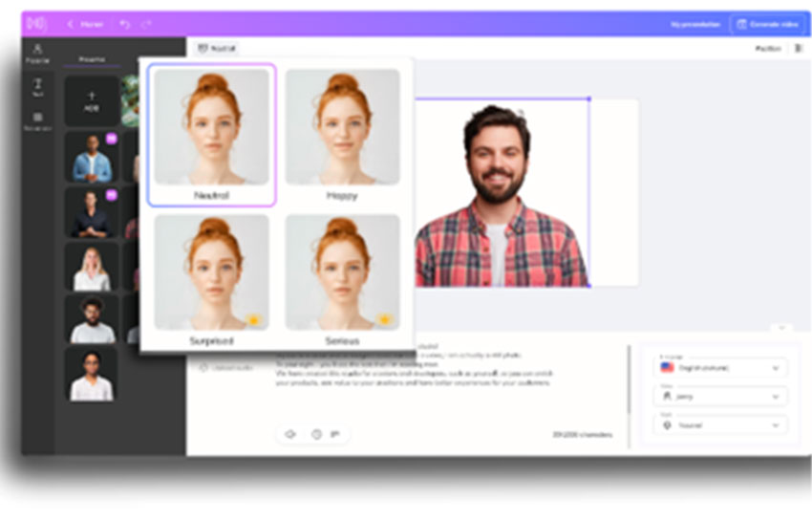This screenshot has width=812, height=520.
Task: Click the Generate video button
Action: [x=767, y=24]
